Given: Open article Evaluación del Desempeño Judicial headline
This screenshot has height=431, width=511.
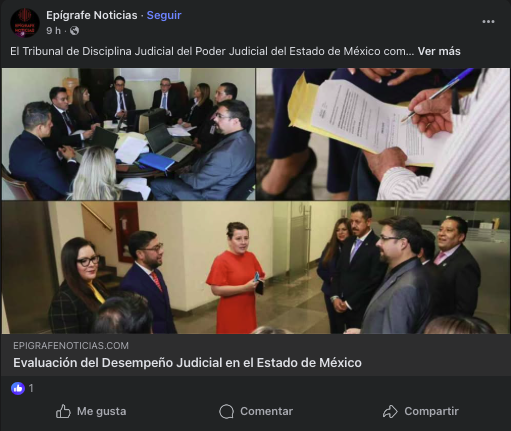Looking at the screenshot, I should [x=187, y=363].
